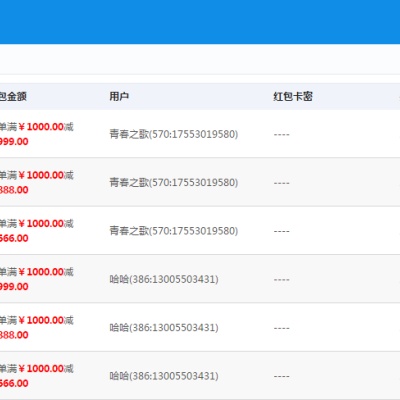
Task: Click the ---- card code in 哈哈's 666.00 row
Action: click(x=282, y=376)
